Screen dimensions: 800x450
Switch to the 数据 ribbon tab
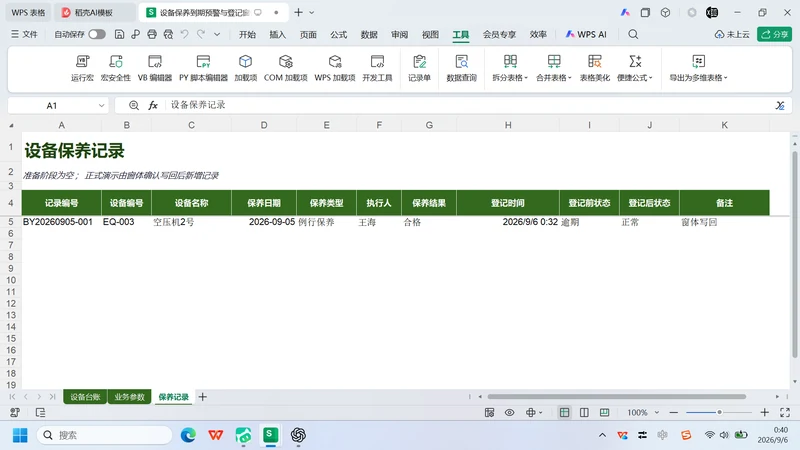(369, 34)
